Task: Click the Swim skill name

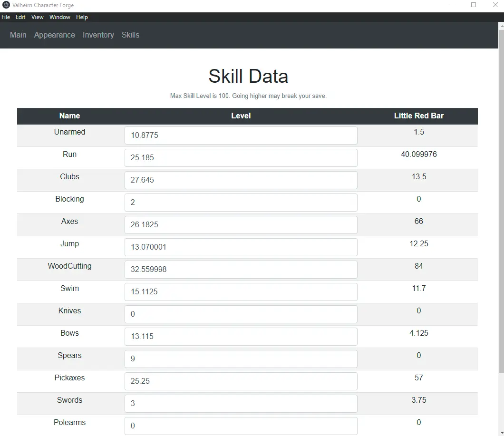Action: pos(70,289)
